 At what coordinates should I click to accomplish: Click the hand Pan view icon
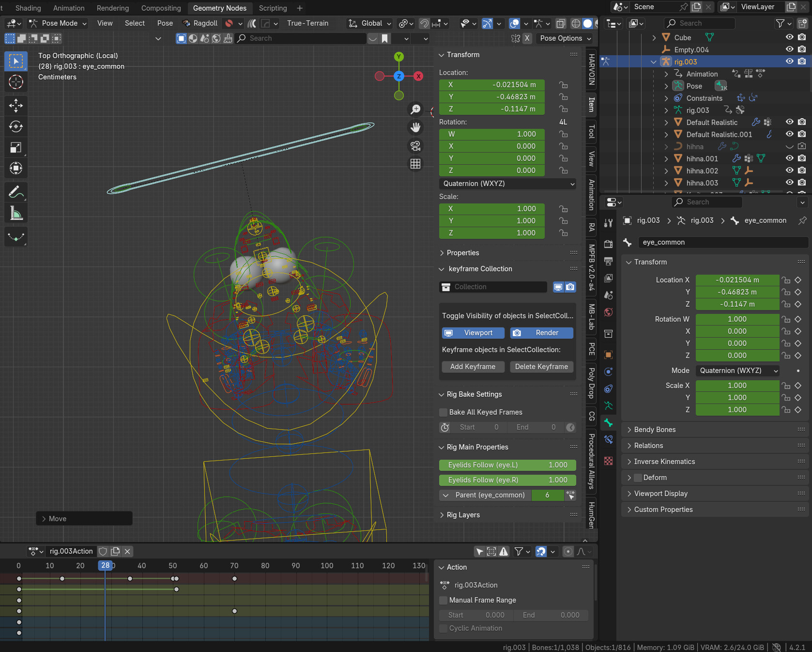415,127
